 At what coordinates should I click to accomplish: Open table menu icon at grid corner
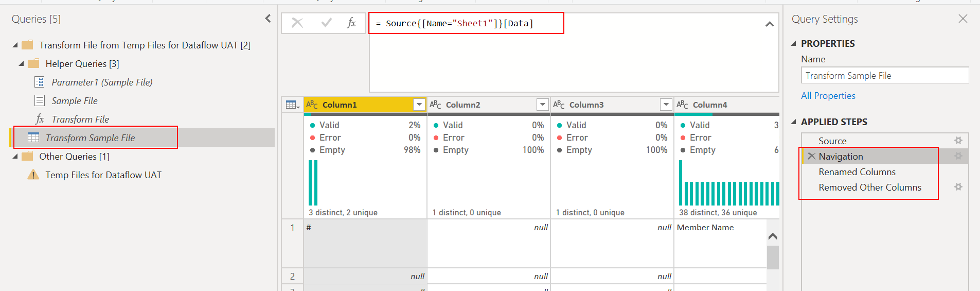coord(293,105)
